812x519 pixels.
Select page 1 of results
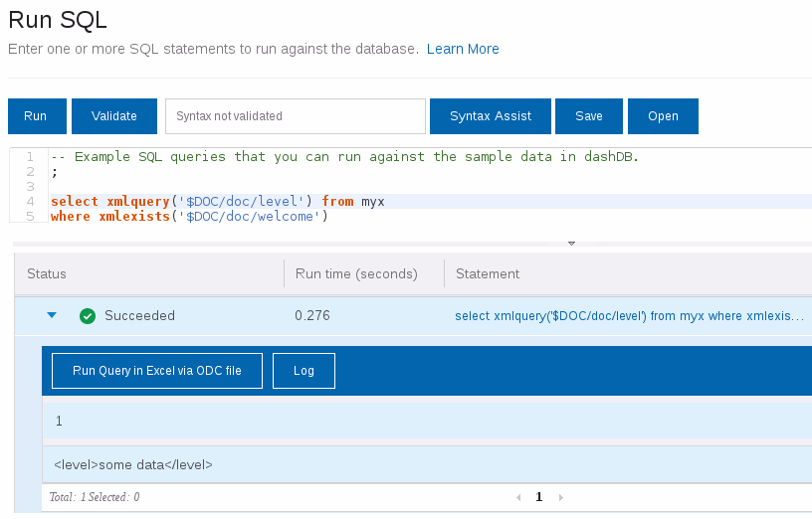pos(539,497)
